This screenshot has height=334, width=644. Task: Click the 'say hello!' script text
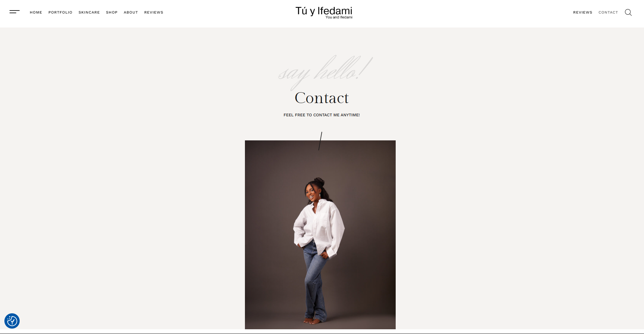[325, 72]
